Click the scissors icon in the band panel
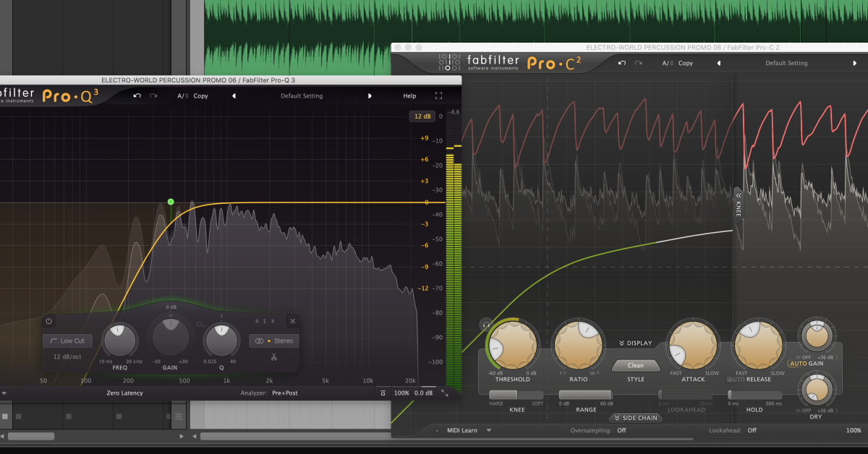This screenshot has height=454, width=868. [x=273, y=356]
